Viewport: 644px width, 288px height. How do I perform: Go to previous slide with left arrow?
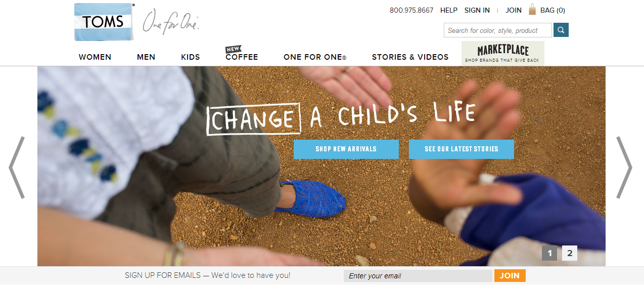17,167
